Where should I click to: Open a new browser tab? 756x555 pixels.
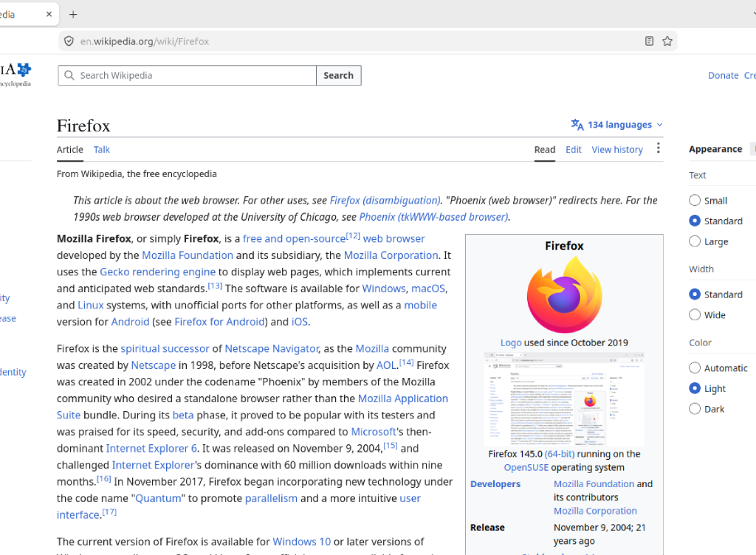point(73,15)
